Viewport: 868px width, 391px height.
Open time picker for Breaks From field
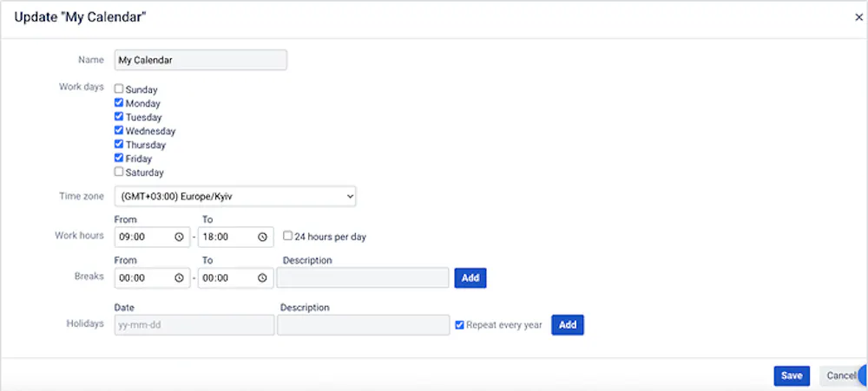tap(179, 278)
